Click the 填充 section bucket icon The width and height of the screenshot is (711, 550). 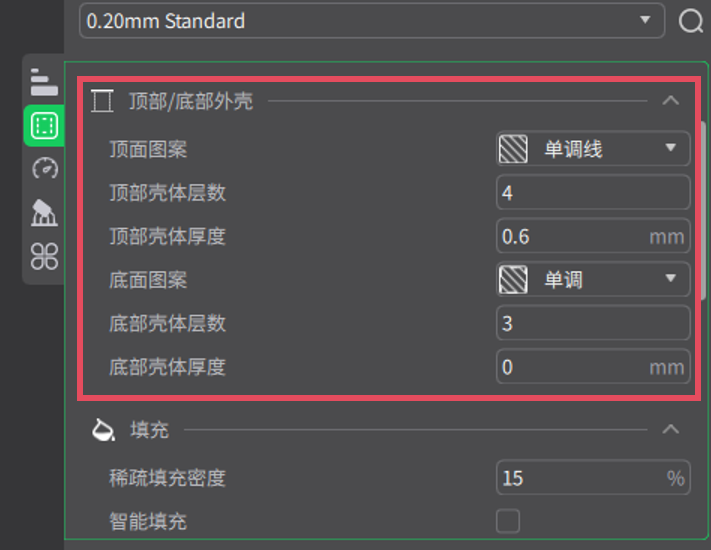tap(102, 430)
